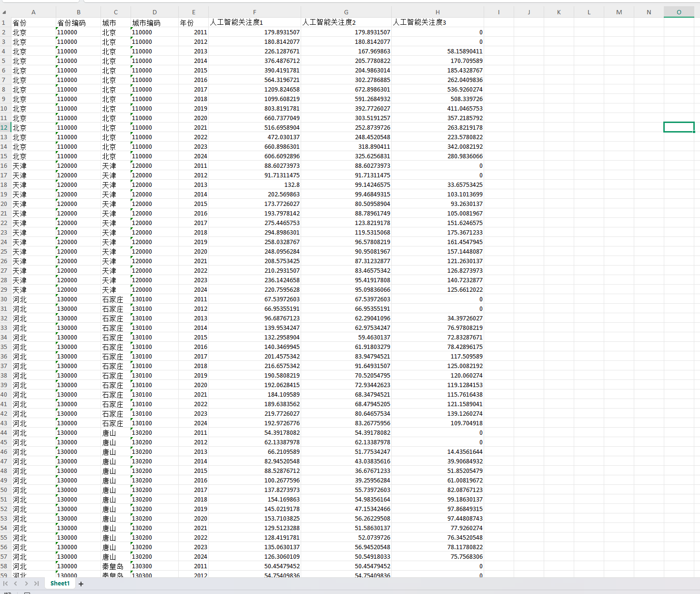Image resolution: width=700 pixels, height=594 pixels.
Task: Select column O header
Action: (x=679, y=12)
